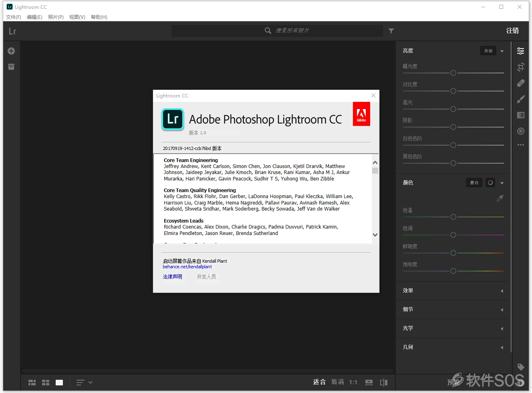Image resolution: width=532 pixels, height=393 pixels.
Task: Click the 高光 highlights slider handle
Action: [x=453, y=109]
